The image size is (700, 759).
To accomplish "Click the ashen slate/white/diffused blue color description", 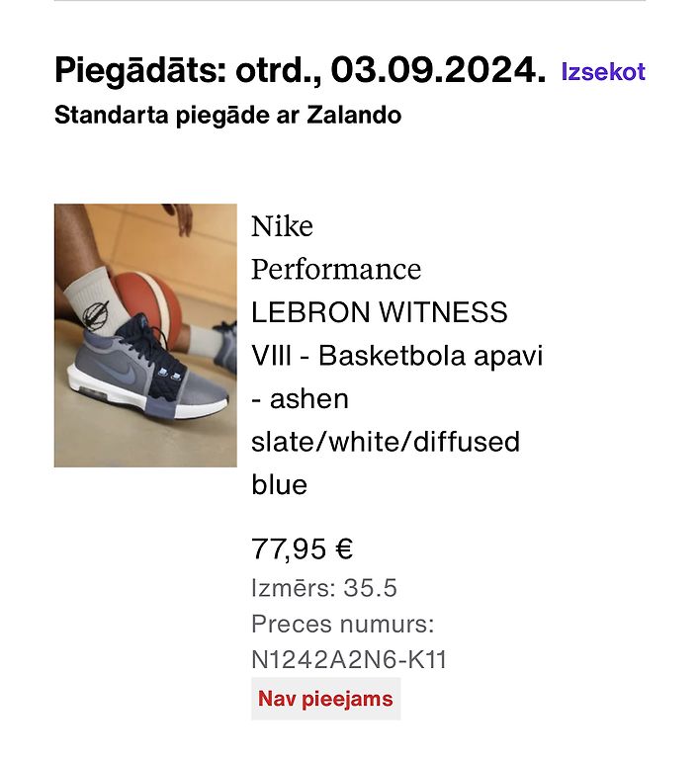I will pyautogui.click(x=386, y=442).
